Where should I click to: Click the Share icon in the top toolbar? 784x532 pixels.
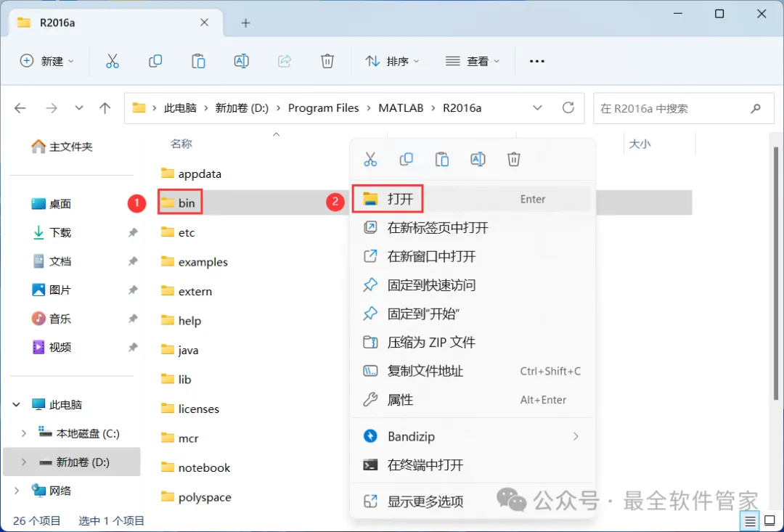click(285, 61)
